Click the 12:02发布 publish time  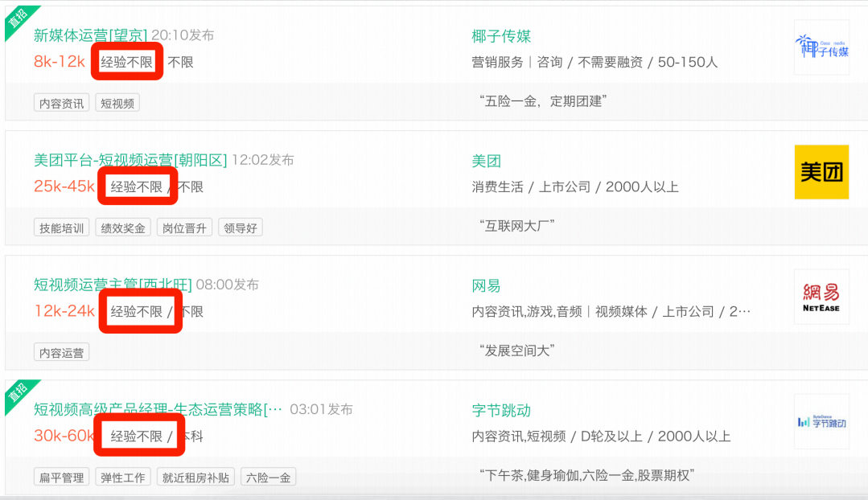pos(263,161)
